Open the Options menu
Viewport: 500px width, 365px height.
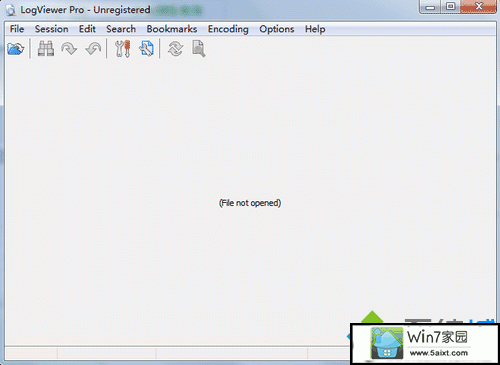tap(277, 29)
